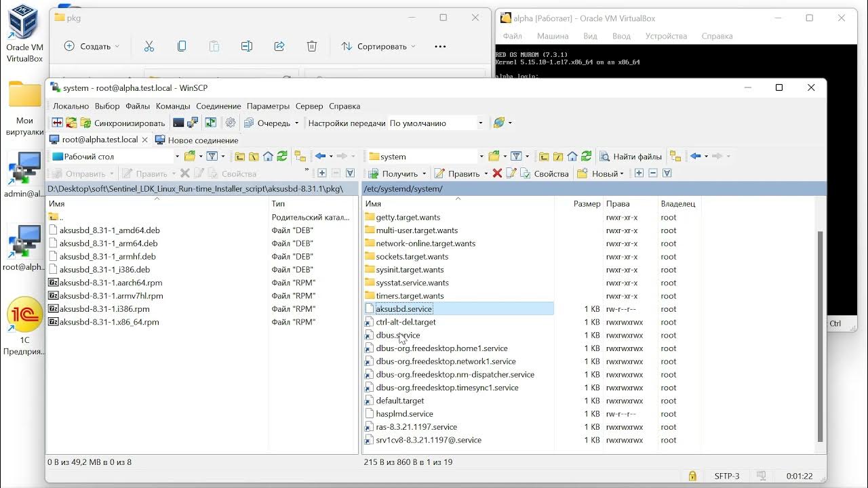Viewport: 868px width, 488px height.
Task: Open the transfer settings 'По умолчанию' dropdown
Action: 436,123
